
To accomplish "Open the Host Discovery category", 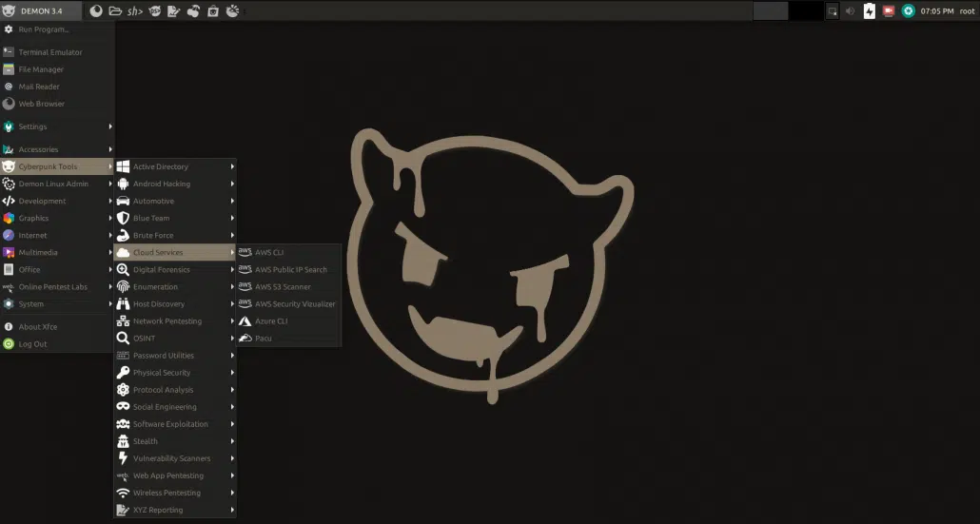I will click(x=175, y=303).
